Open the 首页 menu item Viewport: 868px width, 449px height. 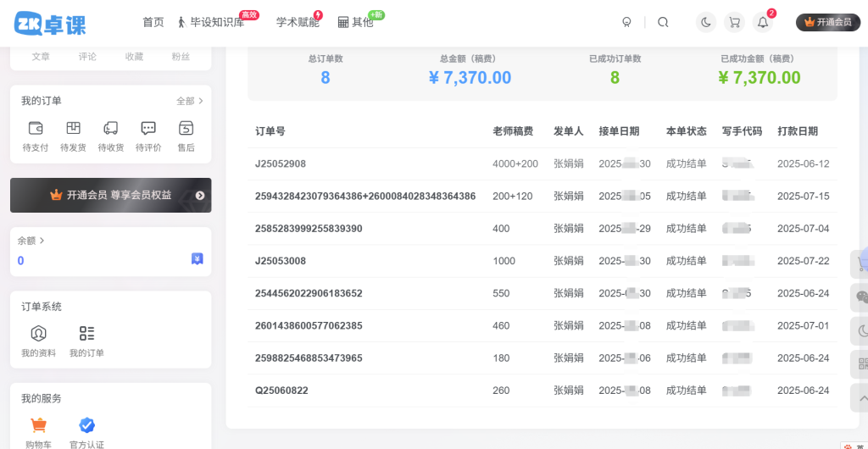click(x=153, y=22)
